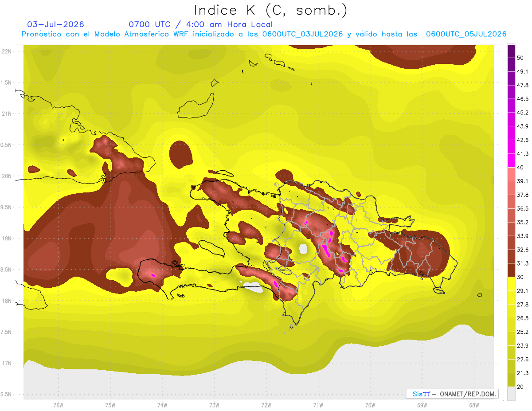Viewport: 532px width, 411px height.
Task: Click the "73W" longitude axis label
Action: pos(214,405)
